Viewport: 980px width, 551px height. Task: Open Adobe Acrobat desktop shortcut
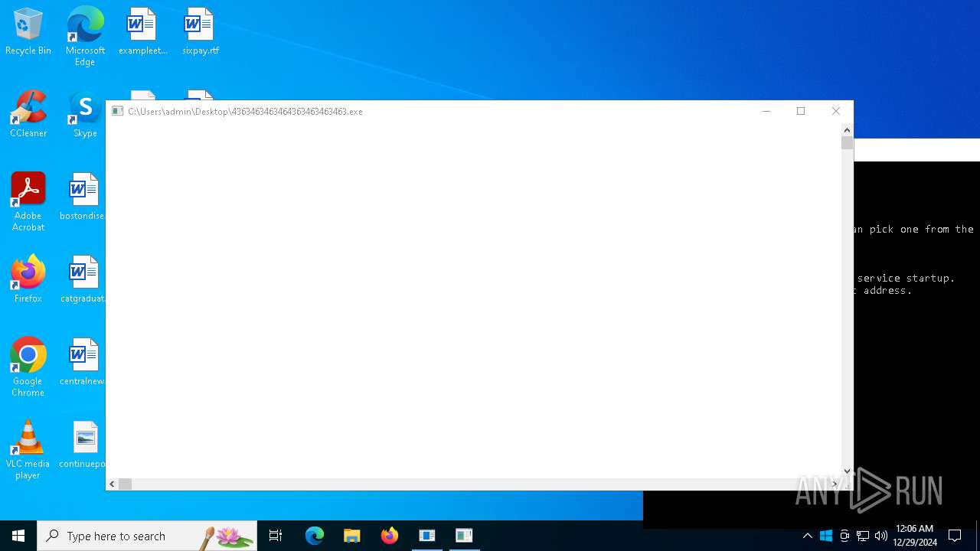click(28, 201)
